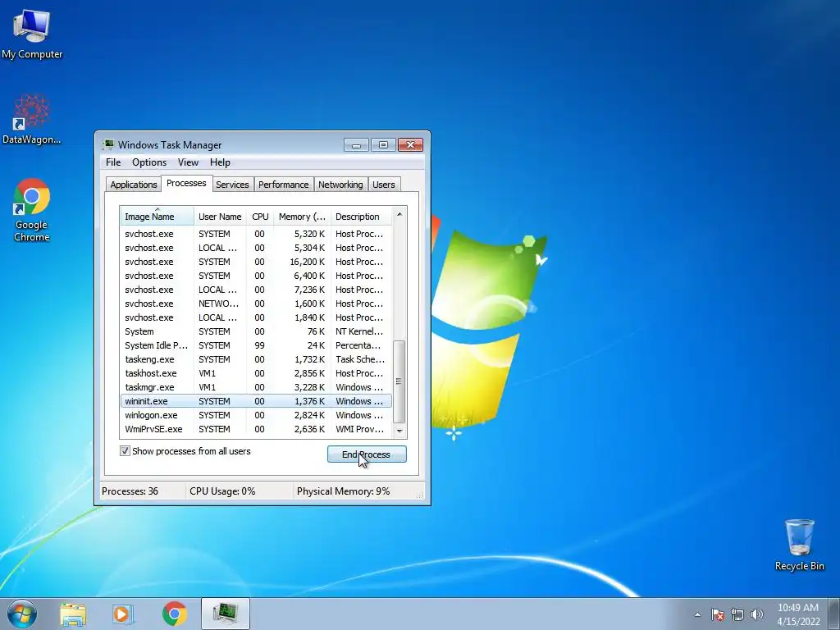The width and height of the screenshot is (840, 630).
Task: Open the Help menu
Action: point(220,162)
